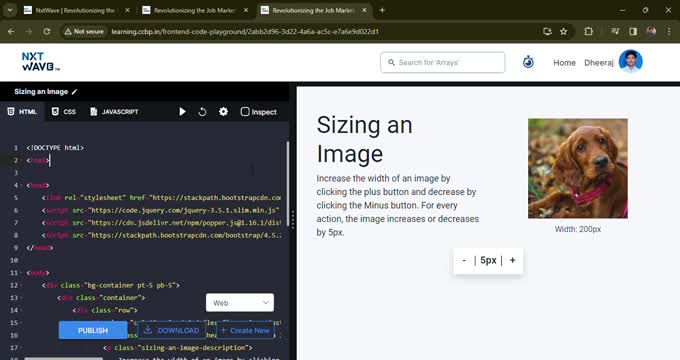The height and width of the screenshot is (360, 680).
Task: Open the Chrome profile avatar
Action: (651, 32)
